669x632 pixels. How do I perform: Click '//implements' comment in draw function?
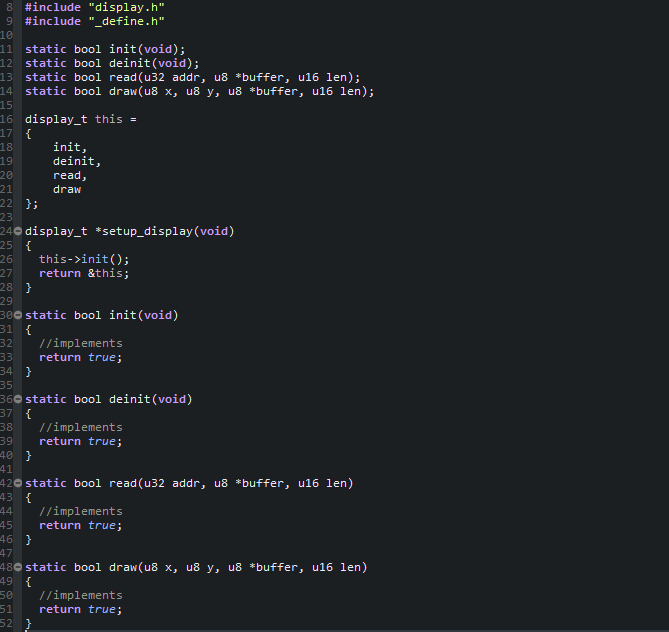(x=81, y=595)
